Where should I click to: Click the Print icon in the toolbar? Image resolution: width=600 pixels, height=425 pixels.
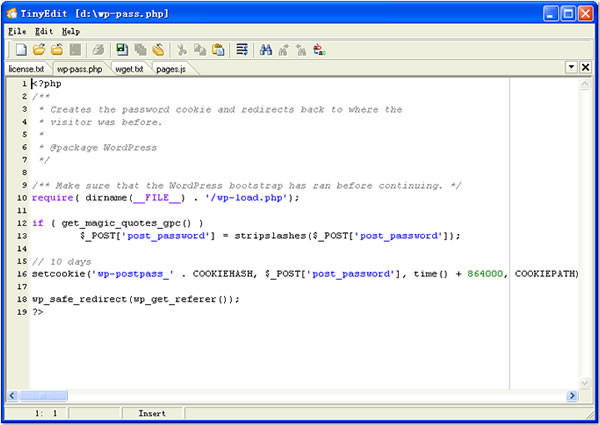pos(99,49)
